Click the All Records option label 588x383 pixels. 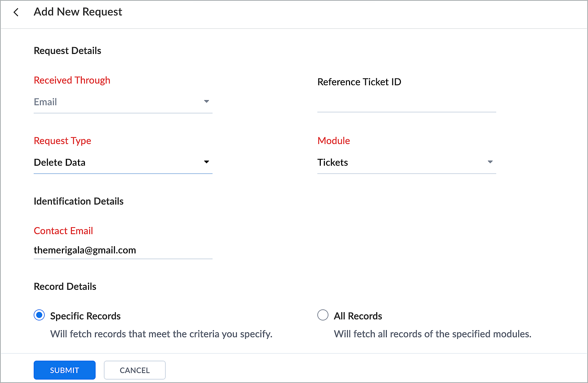[x=358, y=316]
